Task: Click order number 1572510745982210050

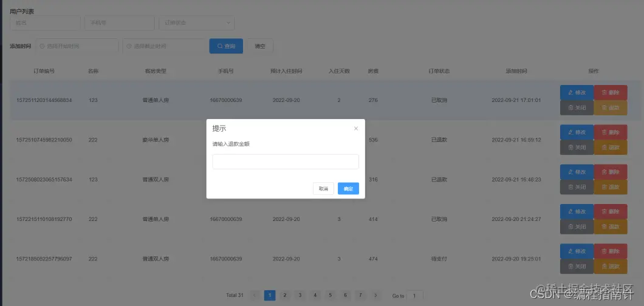Action: pyautogui.click(x=44, y=140)
